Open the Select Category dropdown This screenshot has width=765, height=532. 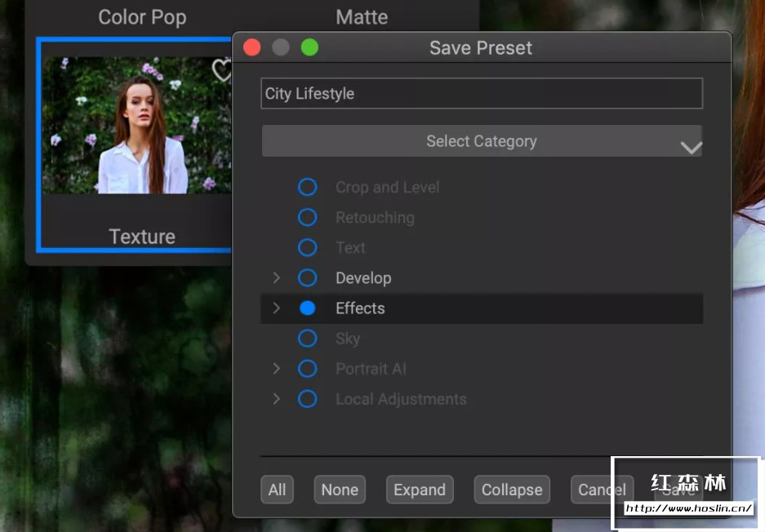482,141
